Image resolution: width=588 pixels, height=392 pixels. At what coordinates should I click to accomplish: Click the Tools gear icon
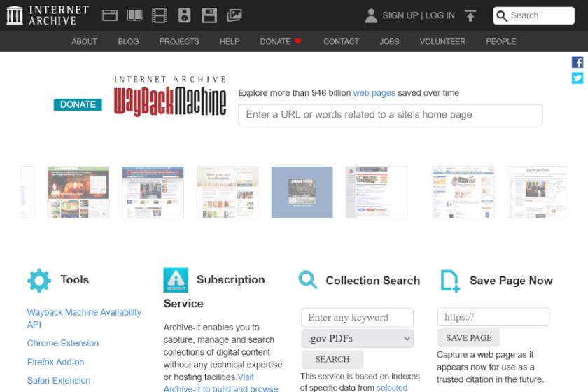pos(39,281)
